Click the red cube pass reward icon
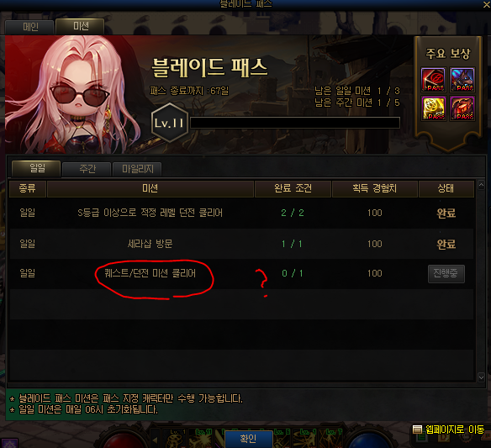Screen dimensions: 491x448 click(462, 108)
